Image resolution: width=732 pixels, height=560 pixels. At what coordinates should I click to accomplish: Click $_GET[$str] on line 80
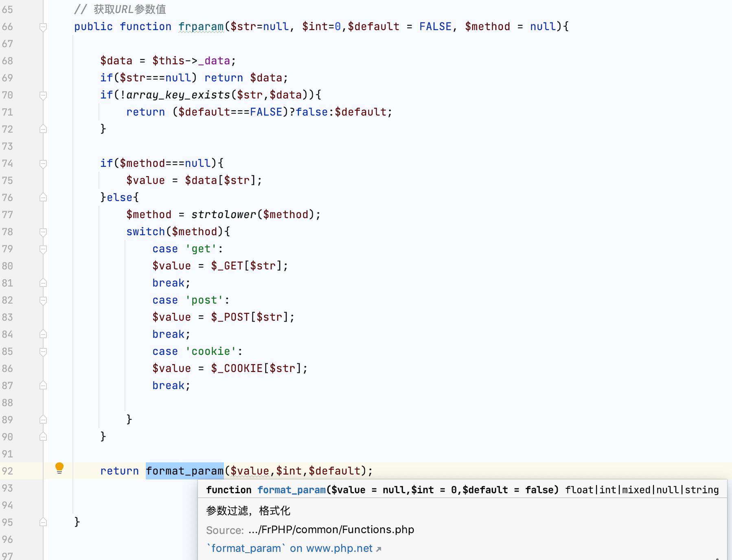coord(246,266)
